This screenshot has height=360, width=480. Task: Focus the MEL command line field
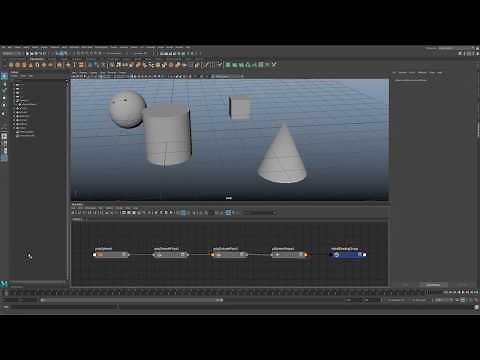63,307
